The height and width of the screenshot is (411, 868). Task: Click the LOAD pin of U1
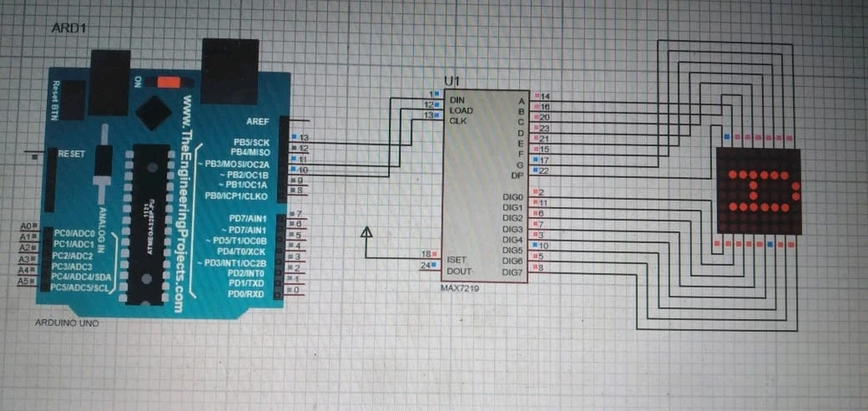(x=460, y=110)
